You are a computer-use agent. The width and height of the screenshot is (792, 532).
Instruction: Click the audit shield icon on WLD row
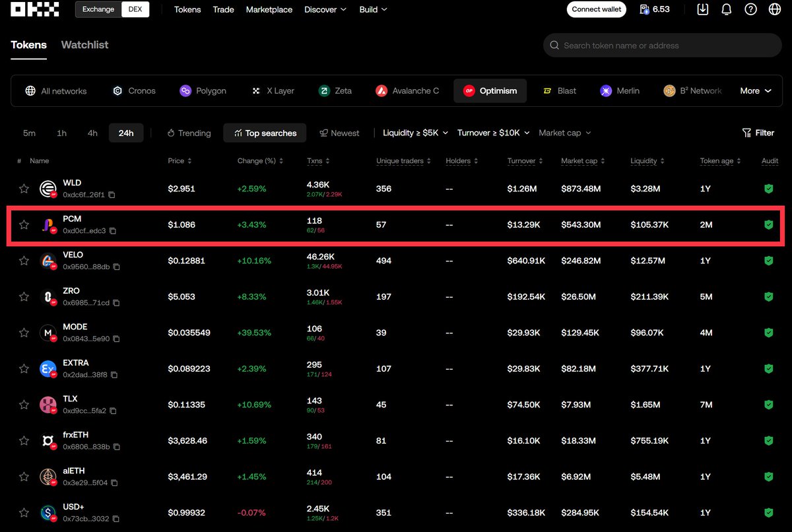point(768,188)
